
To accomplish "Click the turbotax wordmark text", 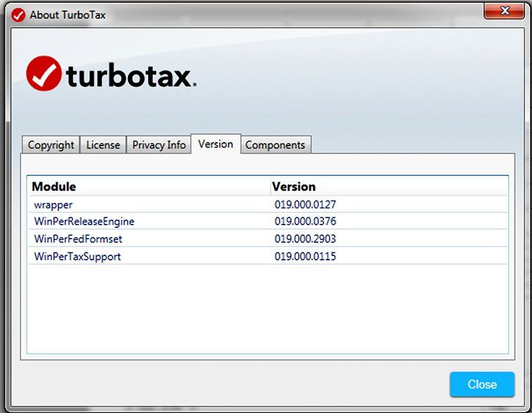I will click(131, 75).
